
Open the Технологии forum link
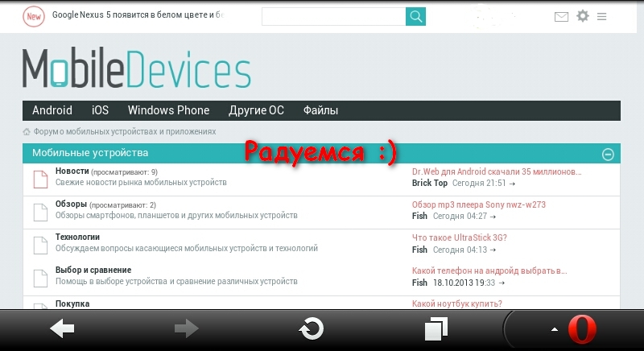coord(77,237)
